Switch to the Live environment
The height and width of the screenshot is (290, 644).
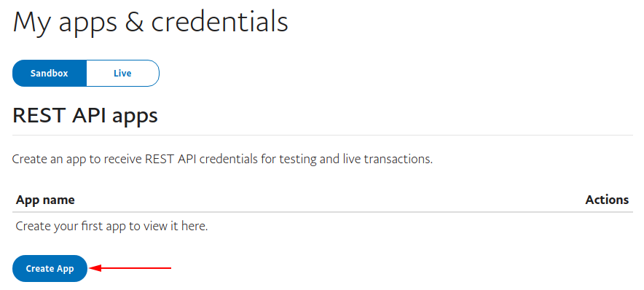(122, 74)
